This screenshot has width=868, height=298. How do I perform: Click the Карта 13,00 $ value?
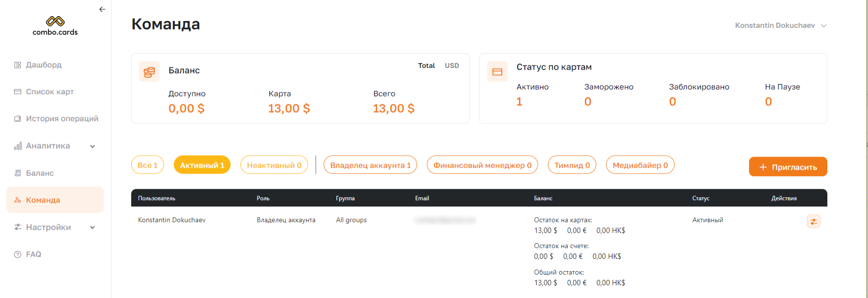pos(289,109)
